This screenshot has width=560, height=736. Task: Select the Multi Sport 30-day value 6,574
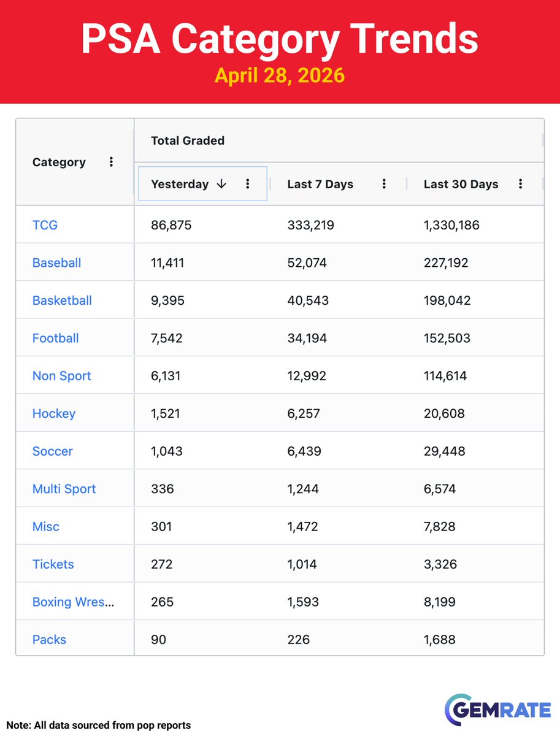tap(440, 489)
